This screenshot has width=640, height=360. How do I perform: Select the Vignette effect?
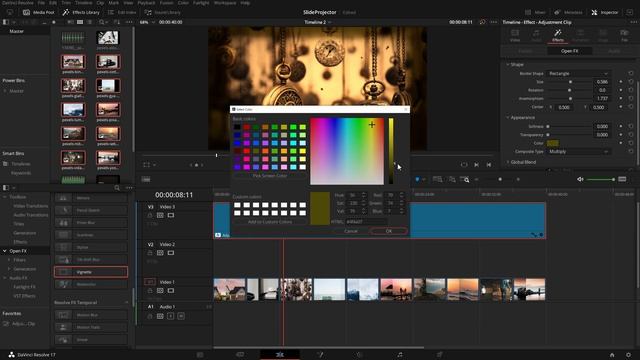tap(91, 272)
